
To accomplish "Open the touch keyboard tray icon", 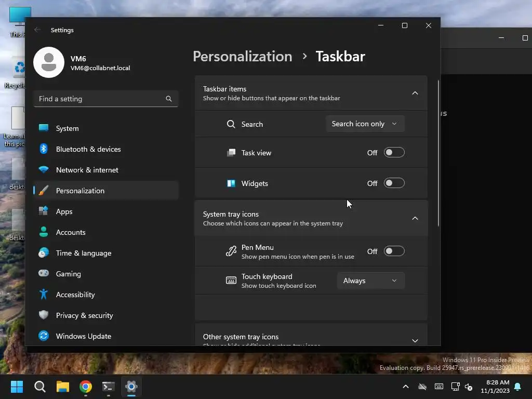I will [x=438, y=387].
